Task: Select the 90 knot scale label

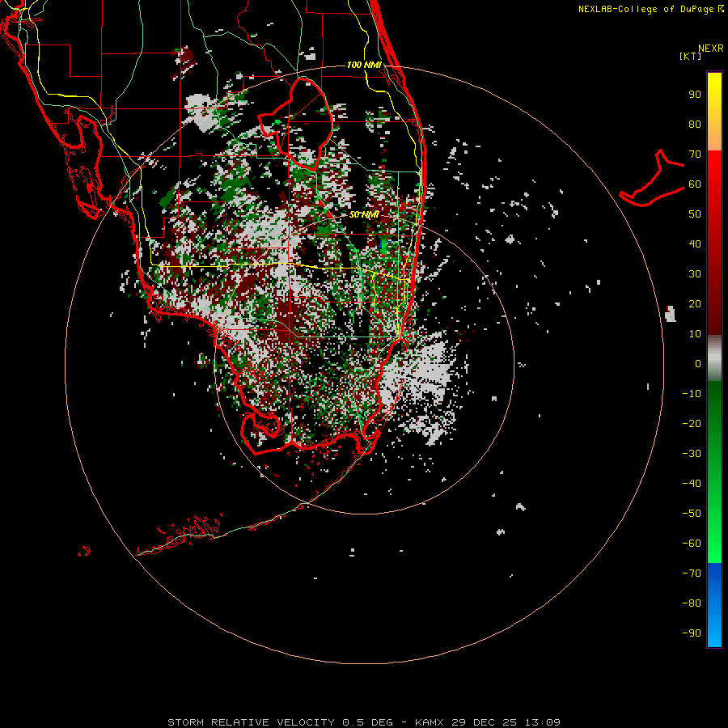Action: (695, 95)
